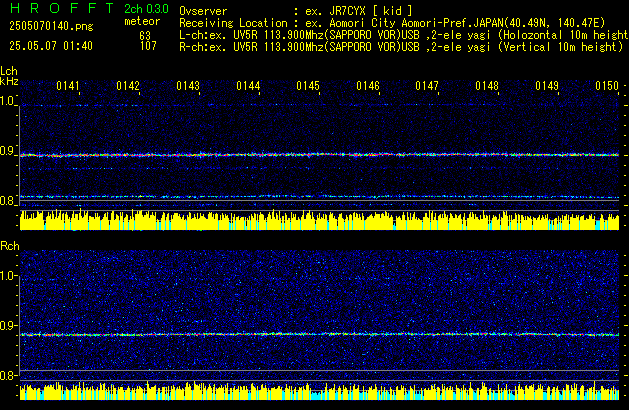Click the 0144 time marker
This screenshot has height=410, width=629.
(x=248, y=86)
